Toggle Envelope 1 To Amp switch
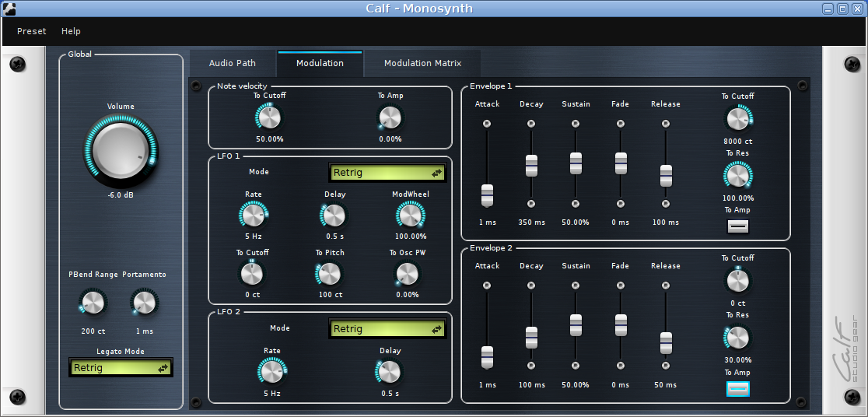The image size is (868, 417). click(x=738, y=226)
